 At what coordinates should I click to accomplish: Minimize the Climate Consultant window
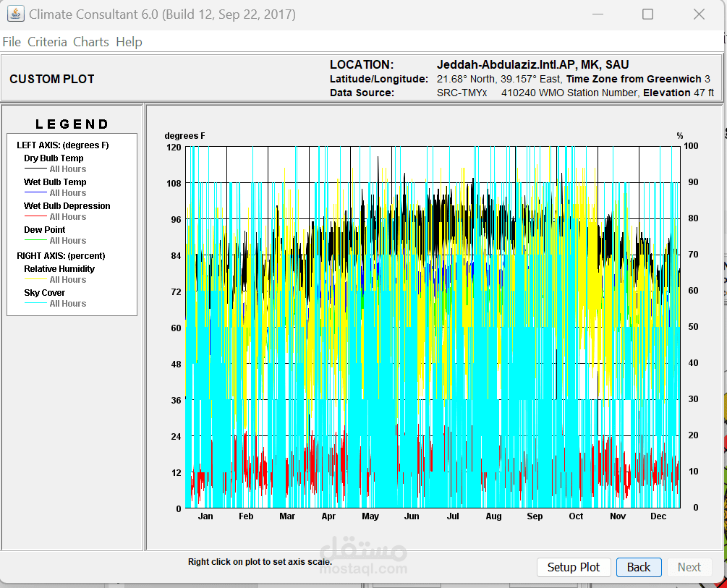tap(598, 14)
